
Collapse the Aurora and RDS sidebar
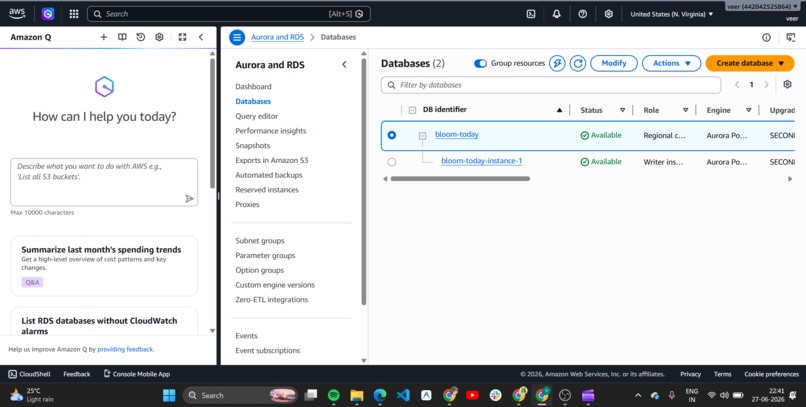pyautogui.click(x=344, y=65)
